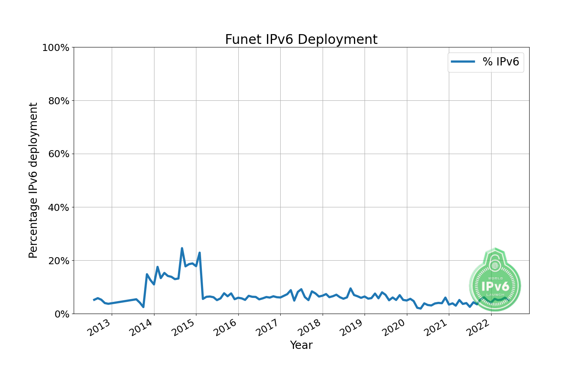Click the 'Percentage IPv6 deployment' y-axis label
Viewport: 588px width, 392px height.
click(x=33, y=180)
